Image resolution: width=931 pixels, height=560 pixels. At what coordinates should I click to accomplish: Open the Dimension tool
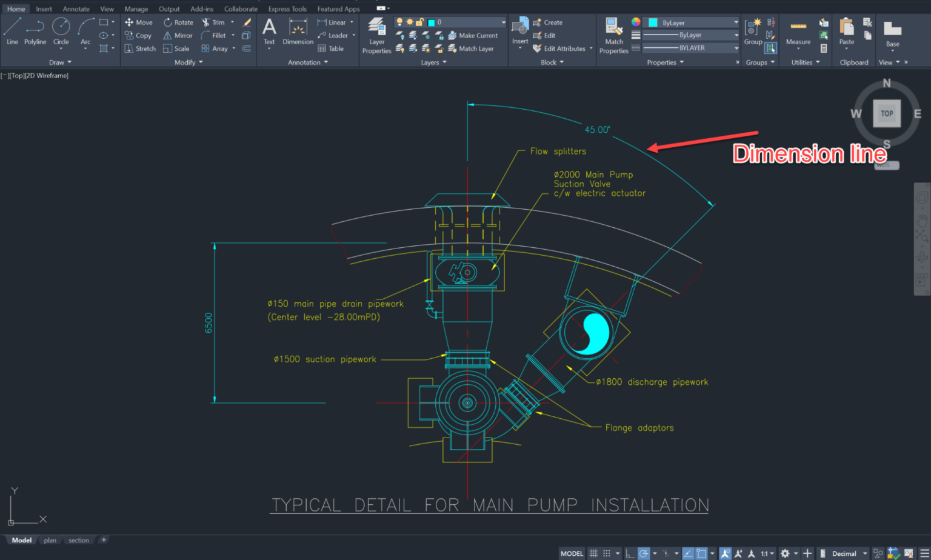pos(298,32)
